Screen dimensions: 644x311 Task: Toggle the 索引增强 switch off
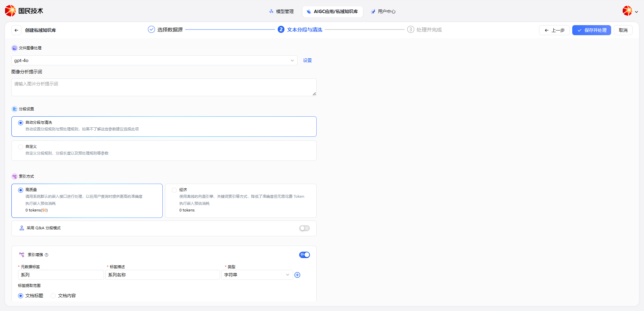pos(305,255)
